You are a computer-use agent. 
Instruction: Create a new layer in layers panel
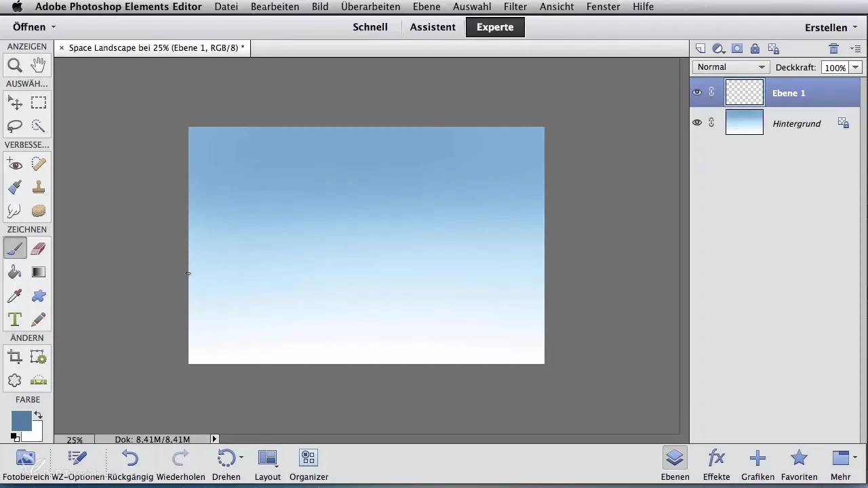(701, 48)
